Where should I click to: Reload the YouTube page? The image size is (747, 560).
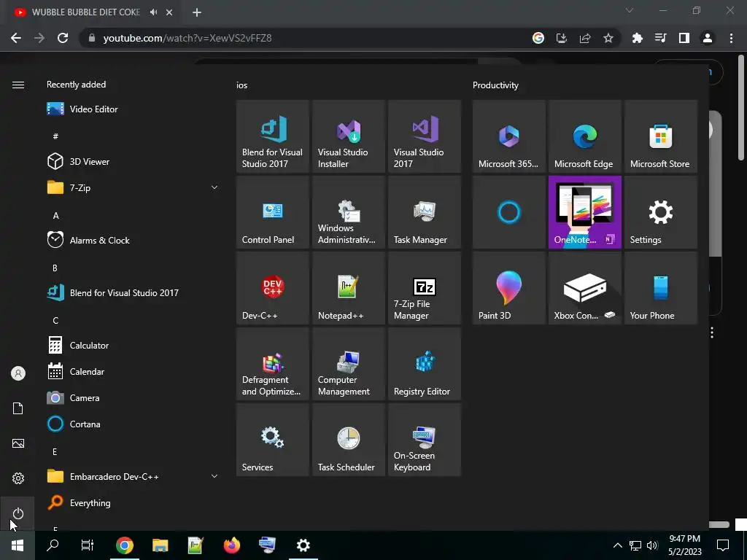coord(63,38)
